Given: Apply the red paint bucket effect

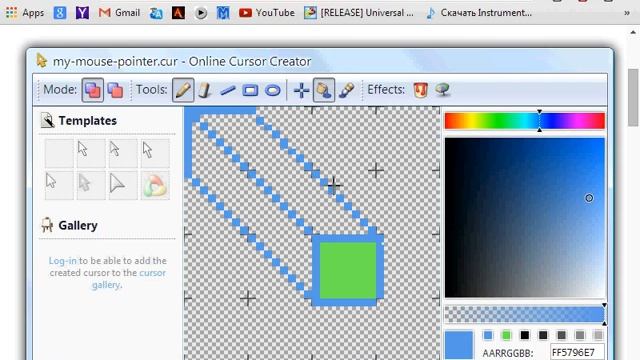Looking at the screenshot, I should [x=420, y=90].
